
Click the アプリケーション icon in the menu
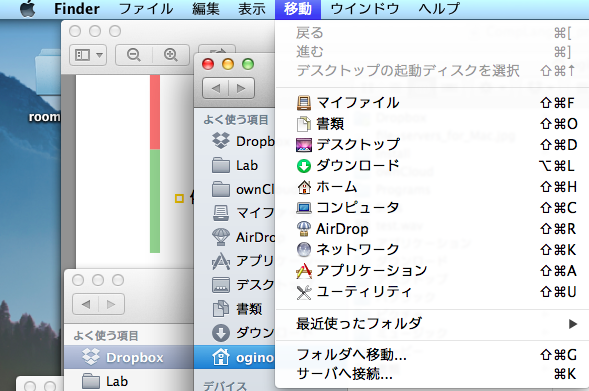point(304,271)
